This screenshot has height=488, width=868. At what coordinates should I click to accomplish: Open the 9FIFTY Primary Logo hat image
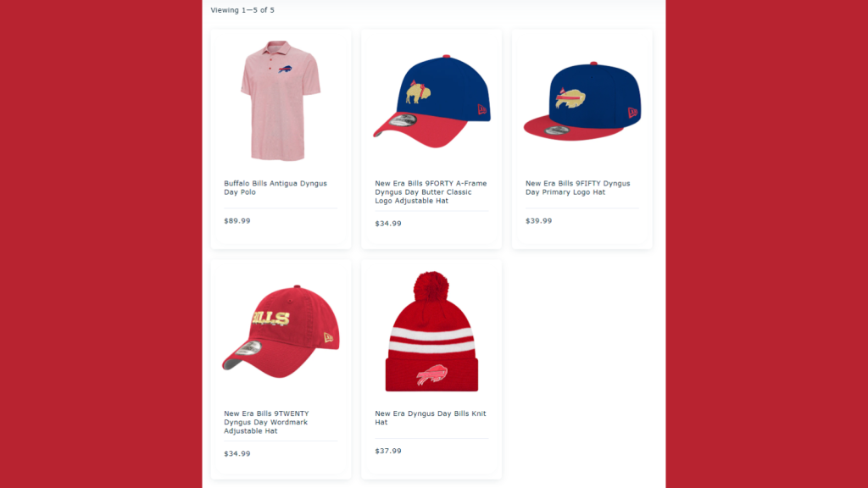(582, 102)
